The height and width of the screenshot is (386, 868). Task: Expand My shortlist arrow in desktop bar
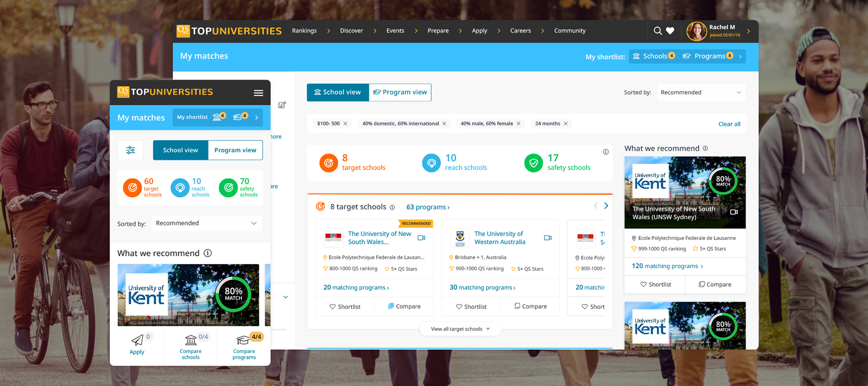pos(740,56)
